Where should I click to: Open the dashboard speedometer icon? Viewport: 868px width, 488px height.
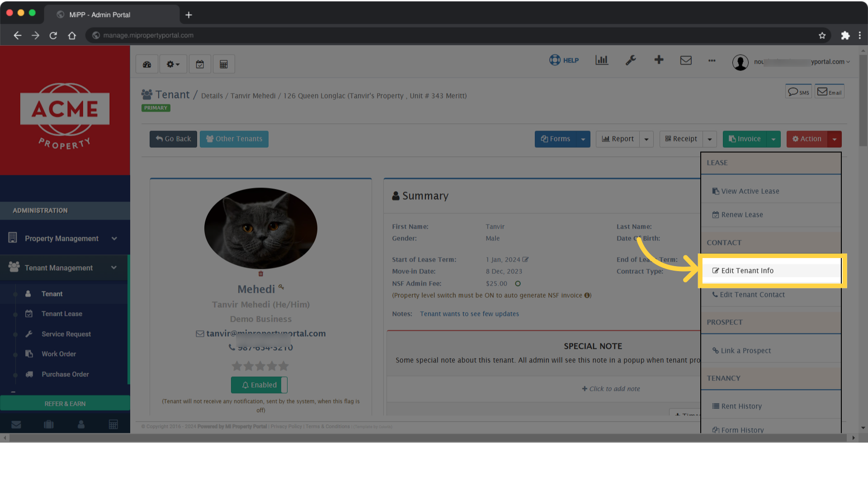pyautogui.click(x=146, y=64)
